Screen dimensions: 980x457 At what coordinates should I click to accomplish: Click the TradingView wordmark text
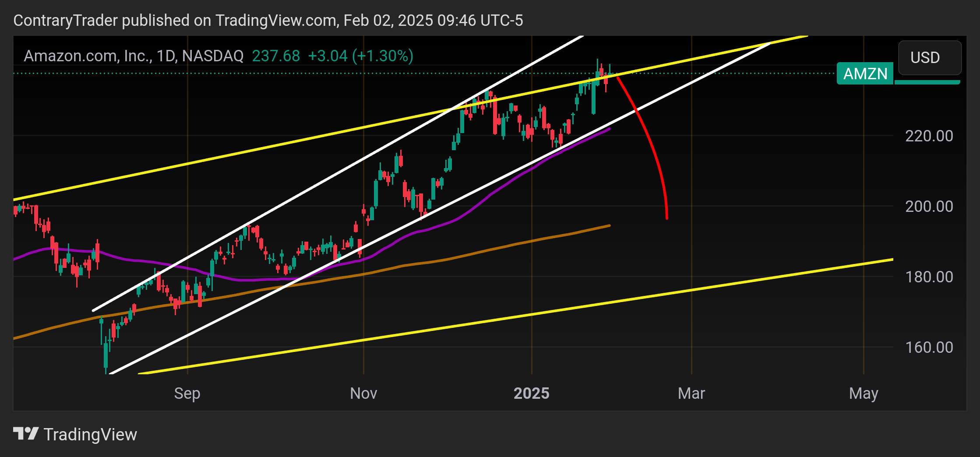pos(90,435)
